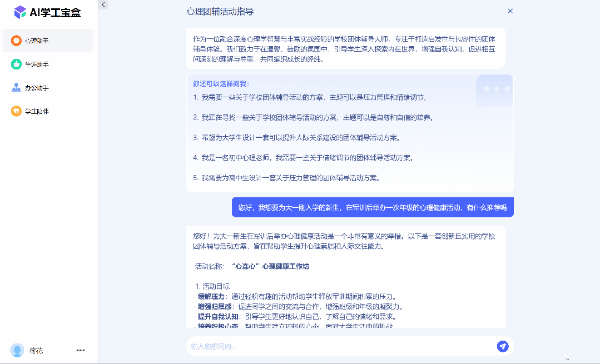Image resolution: width=600 pixels, height=364 pixels.
Task: Click the user avatar for 荷花
Action: pyautogui.click(x=17, y=350)
